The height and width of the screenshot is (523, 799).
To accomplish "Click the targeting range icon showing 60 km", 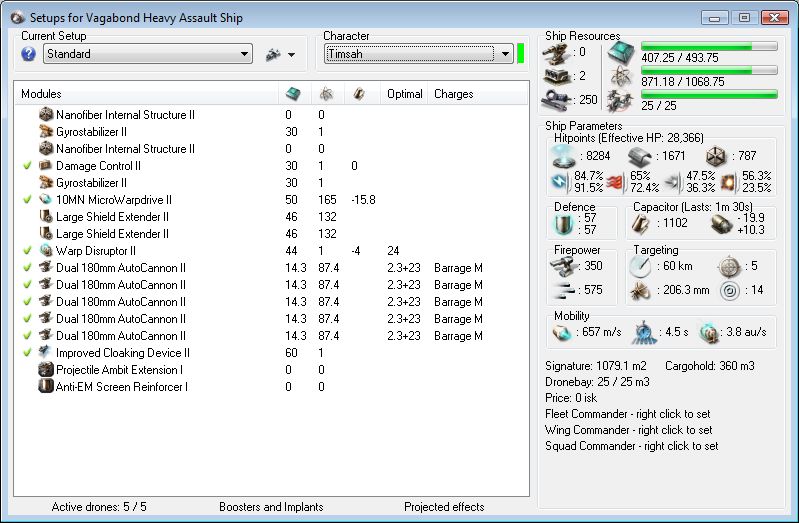I will 640,266.
